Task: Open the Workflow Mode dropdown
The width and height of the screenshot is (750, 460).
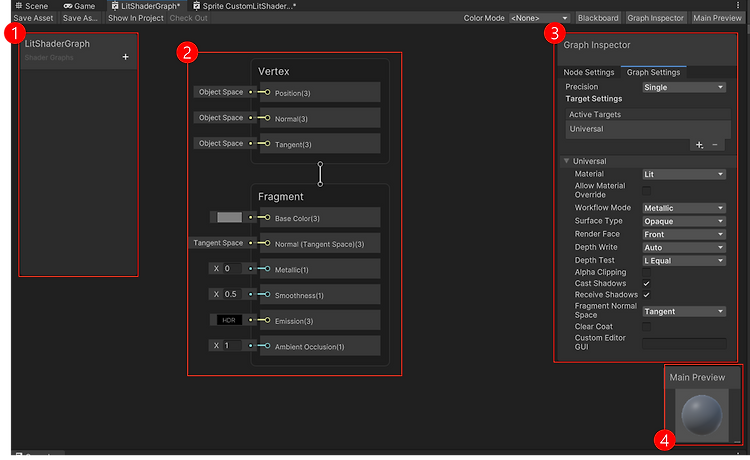Action: (x=684, y=208)
